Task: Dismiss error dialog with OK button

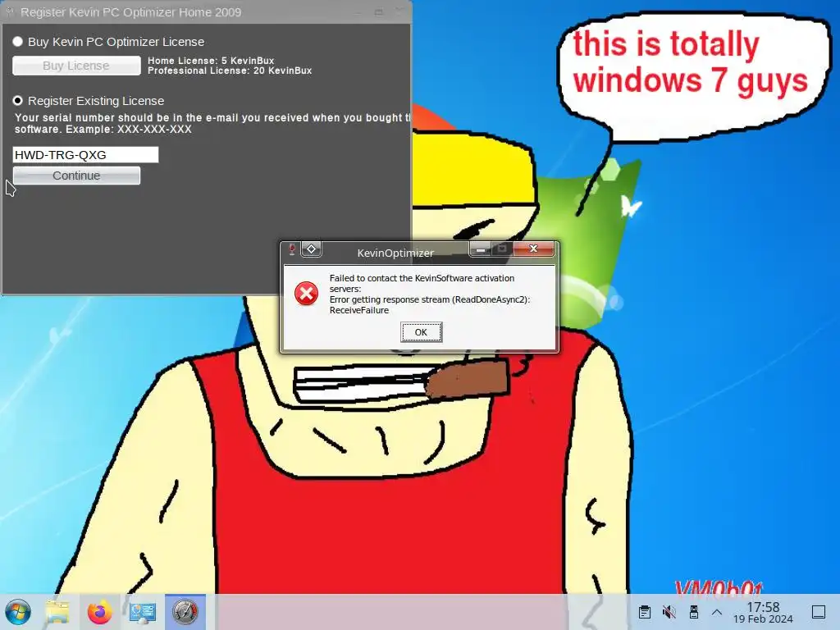Action: 421,332
